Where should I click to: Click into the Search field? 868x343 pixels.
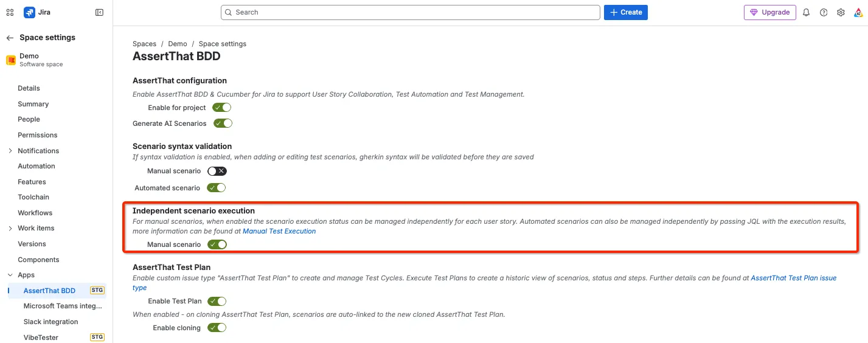[411, 12]
